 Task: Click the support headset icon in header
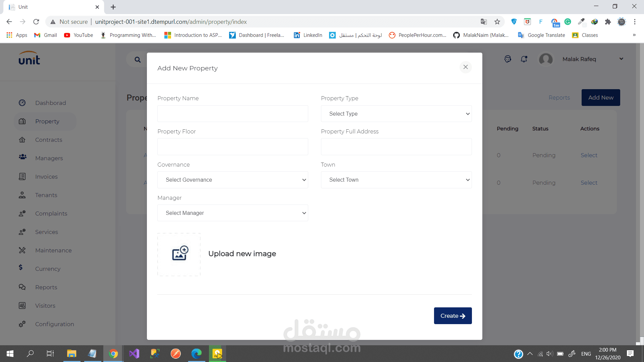click(508, 59)
